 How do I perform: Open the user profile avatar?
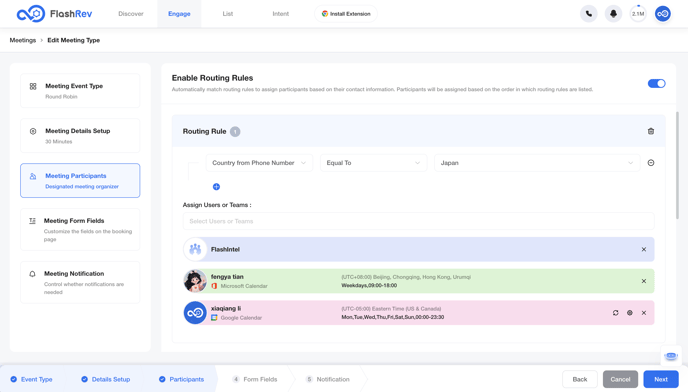[663, 14]
